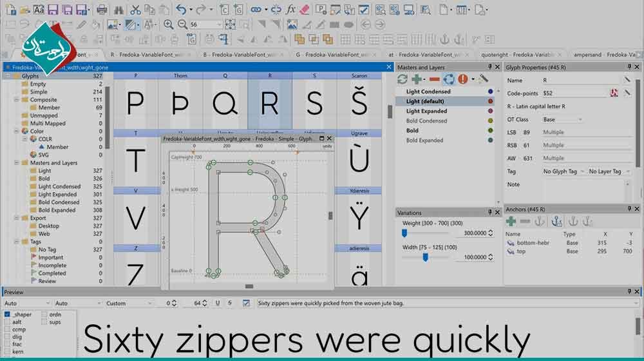The image size is (644, 361).
Task: Click the Find binoculars icon
Action: tap(119, 10)
